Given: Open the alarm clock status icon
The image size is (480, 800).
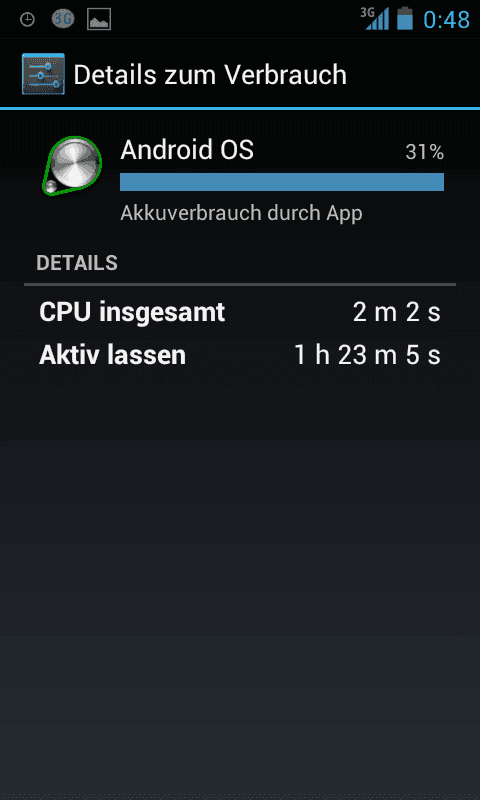Looking at the screenshot, I should pos(27,20).
